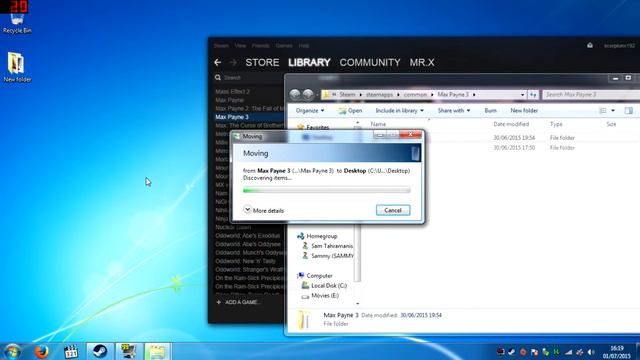Sort by the Date modified column header

click(511, 124)
